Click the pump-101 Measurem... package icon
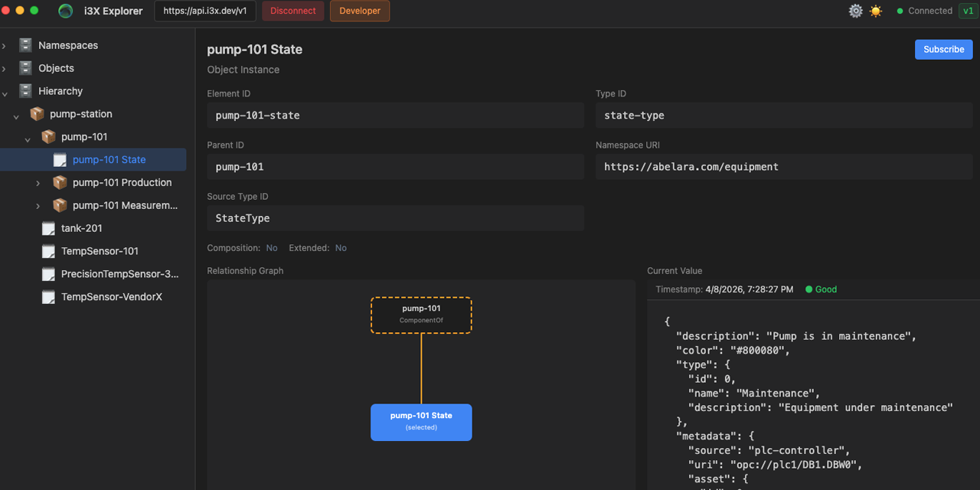The height and width of the screenshot is (490, 980). (60, 206)
